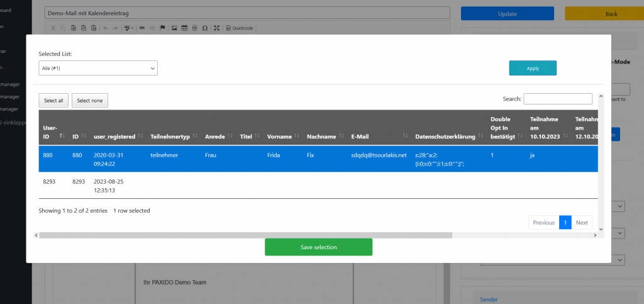Open the Selected List dropdown showing Alle (#1)

coord(98,68)
